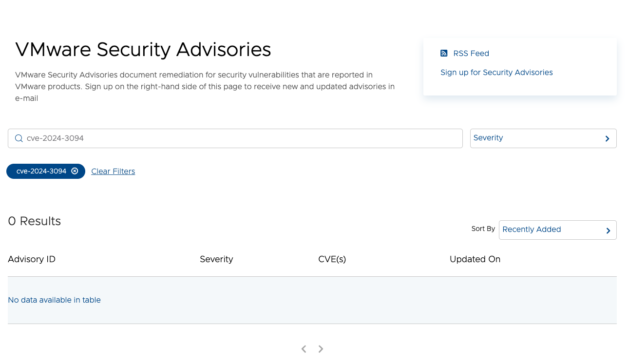Focus the advisory search field
This screenshot has width=628, height=364.
tap(235, 138)
